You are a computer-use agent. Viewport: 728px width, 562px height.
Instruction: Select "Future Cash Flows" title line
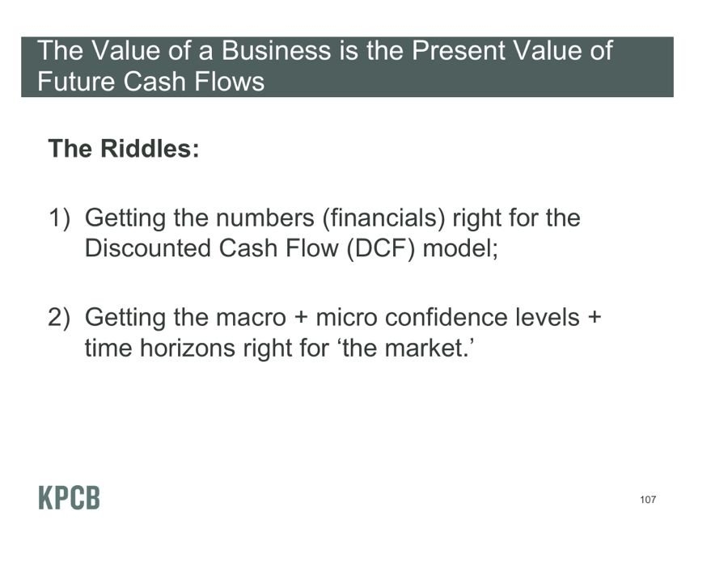tap(151, 81)
